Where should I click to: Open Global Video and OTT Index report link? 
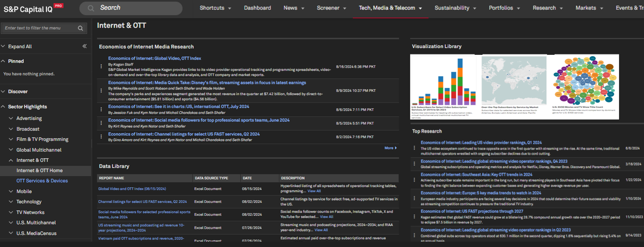pyautogui.click(x=132, y=189)
